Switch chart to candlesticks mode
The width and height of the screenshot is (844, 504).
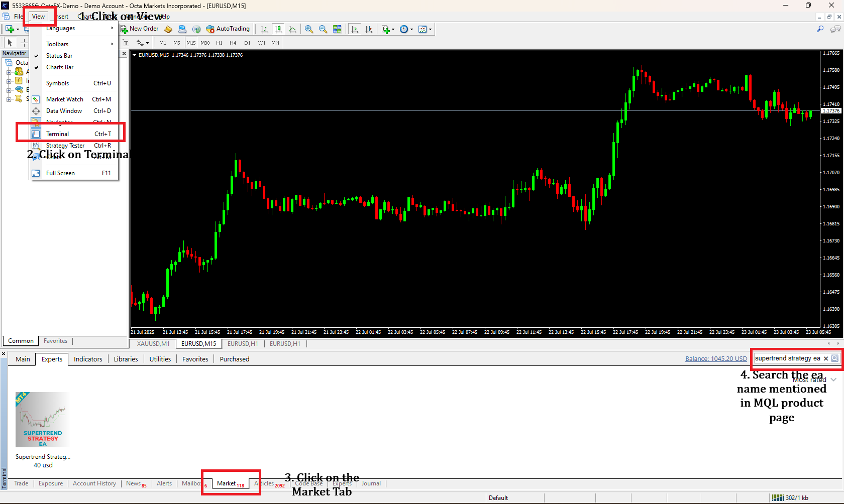tap(278, 29)
